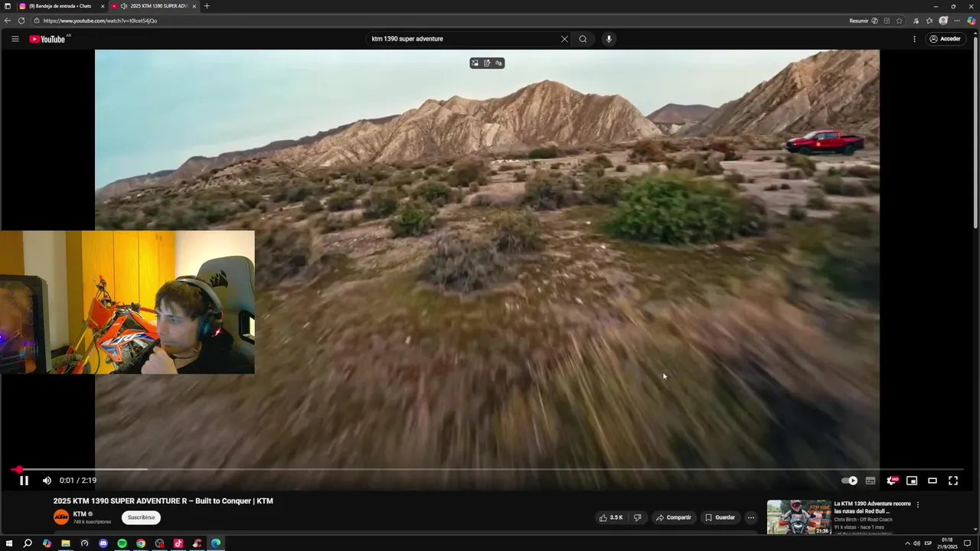Open the KTM channel avatar
The width and height of the screenshot is (980, 551).
coord(61,517)
